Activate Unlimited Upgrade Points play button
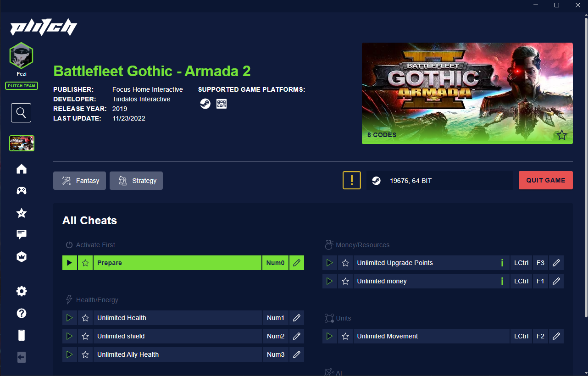The width and height of the screenshot is (588, 376). point(330,263)
